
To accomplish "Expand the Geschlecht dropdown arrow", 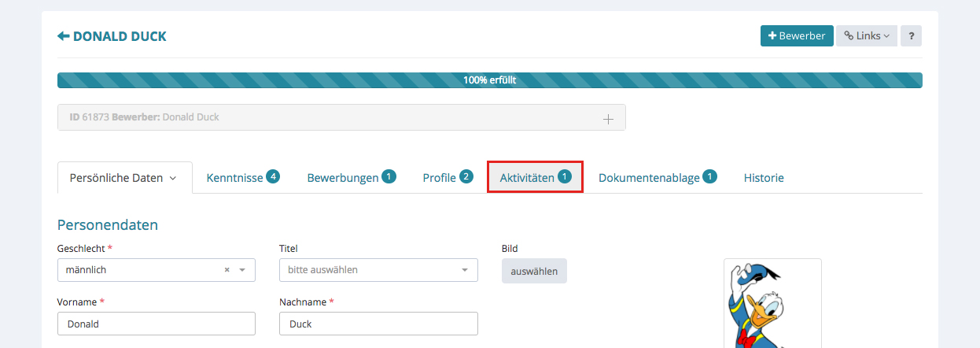I will click(242, 270).
